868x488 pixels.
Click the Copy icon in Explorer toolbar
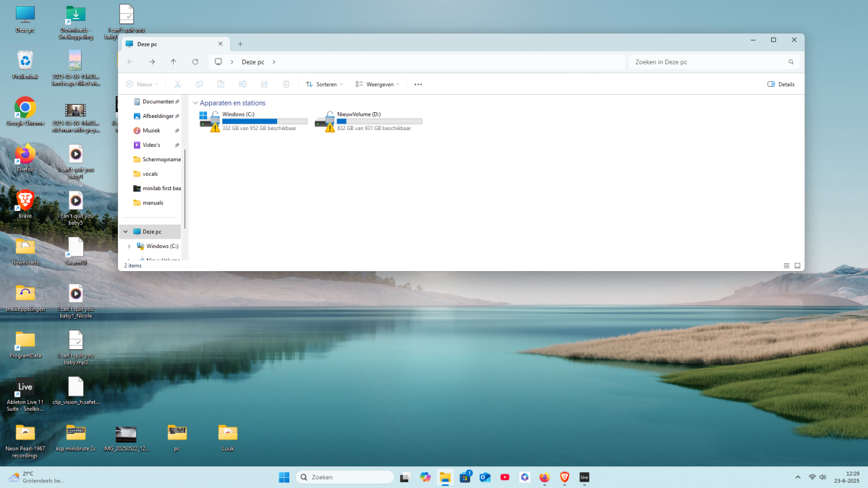[199, 84]
